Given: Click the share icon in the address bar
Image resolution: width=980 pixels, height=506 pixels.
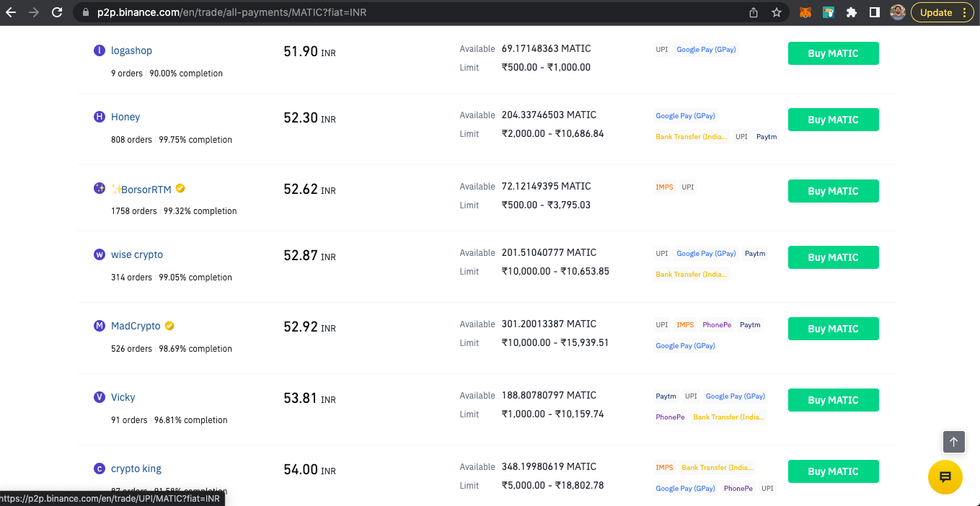Looking at the screenshot, I should click(x=753, y=12).
